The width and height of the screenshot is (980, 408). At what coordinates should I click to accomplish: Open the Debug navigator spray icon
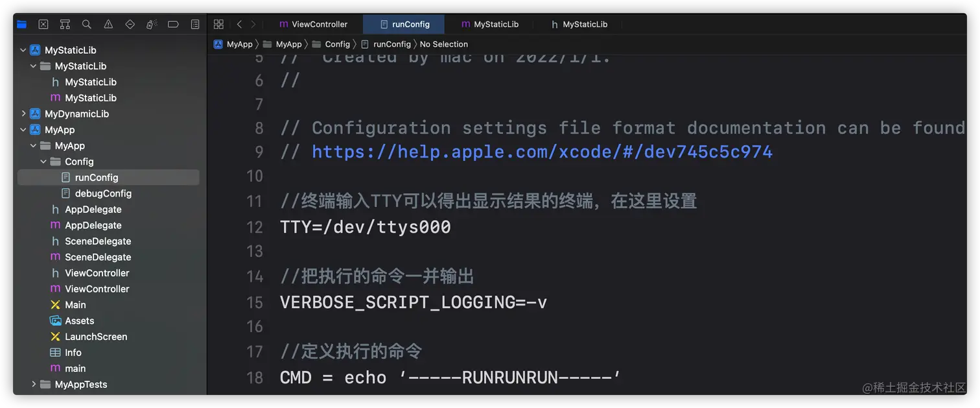pyautogui.click(x=152, y=24)
